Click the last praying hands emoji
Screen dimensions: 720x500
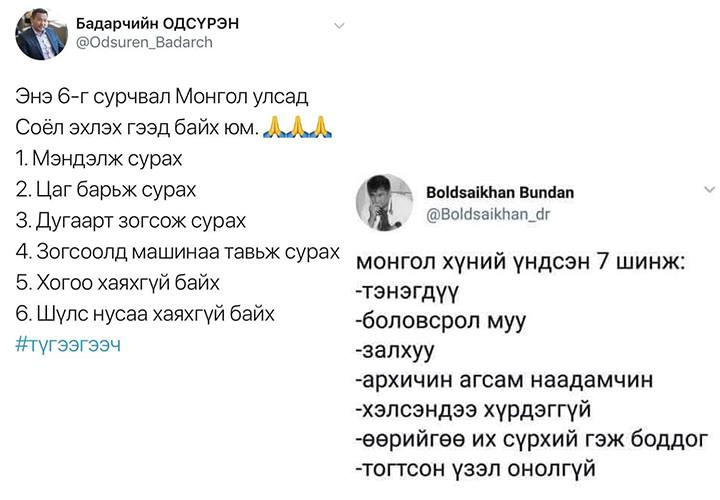(321, 127)
